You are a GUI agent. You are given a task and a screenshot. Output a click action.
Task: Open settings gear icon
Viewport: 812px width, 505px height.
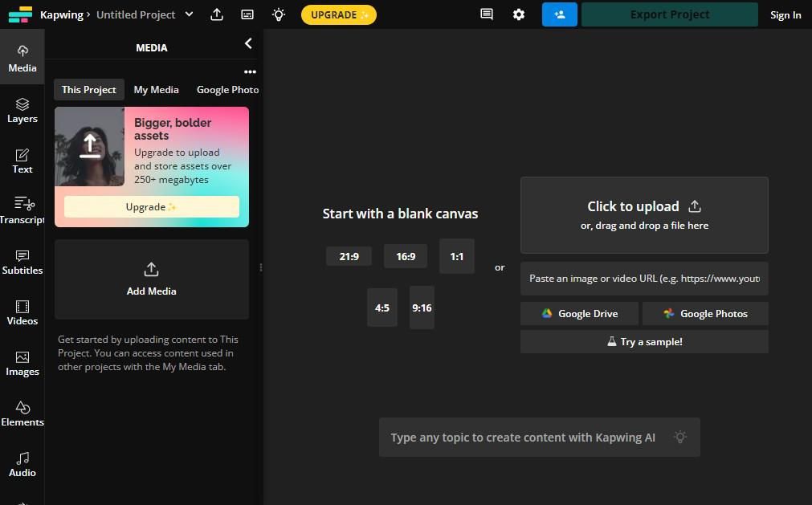point(518,14)
